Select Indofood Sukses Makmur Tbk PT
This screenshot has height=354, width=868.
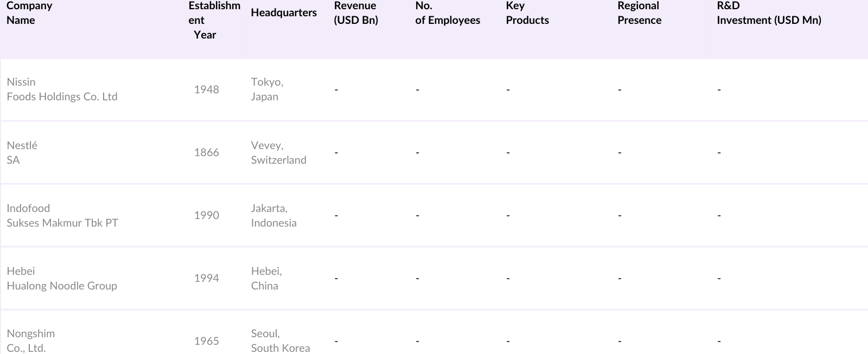(62, 215)
